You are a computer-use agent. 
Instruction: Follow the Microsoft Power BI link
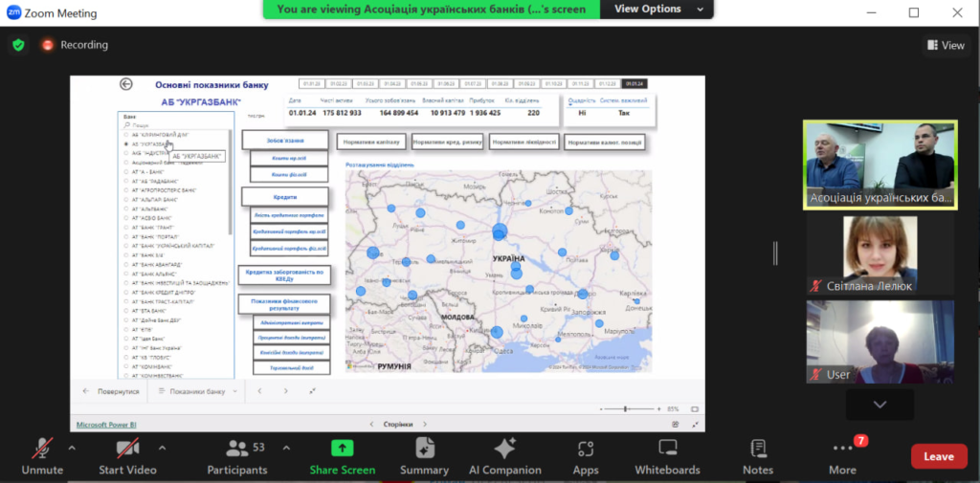(106, 425)
